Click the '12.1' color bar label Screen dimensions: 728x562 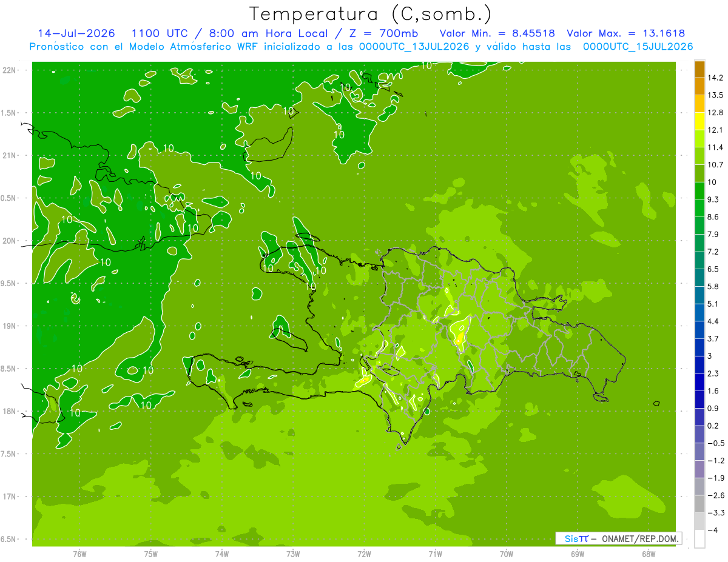715,130
